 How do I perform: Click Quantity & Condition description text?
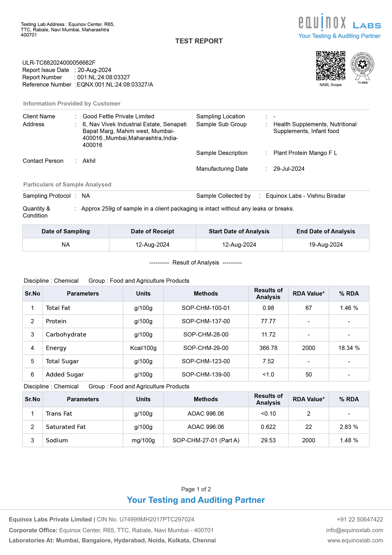coord(188,209)
